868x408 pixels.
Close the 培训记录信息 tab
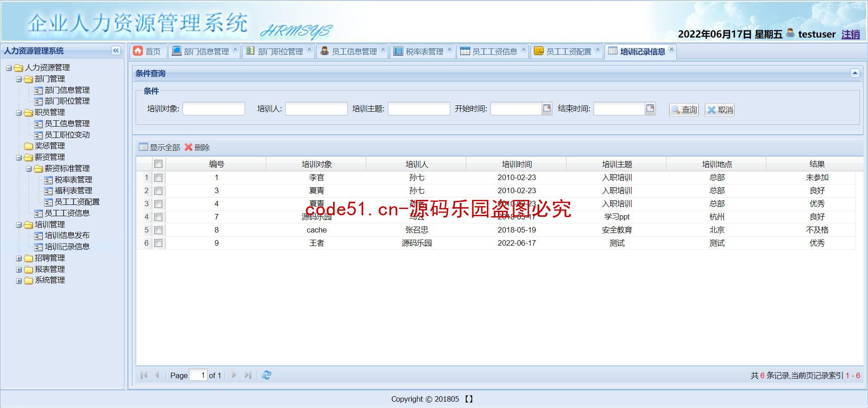pyautogui.click(x=671, y=49)
